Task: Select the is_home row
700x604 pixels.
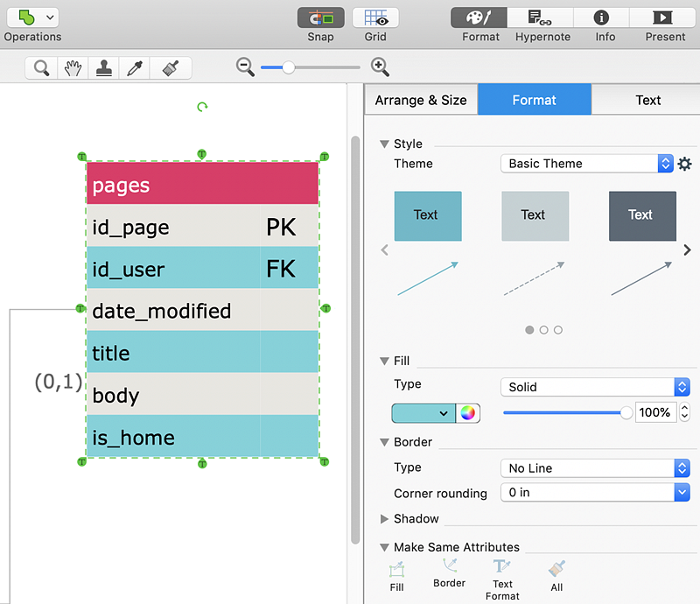Action: (x=202, y=436)
